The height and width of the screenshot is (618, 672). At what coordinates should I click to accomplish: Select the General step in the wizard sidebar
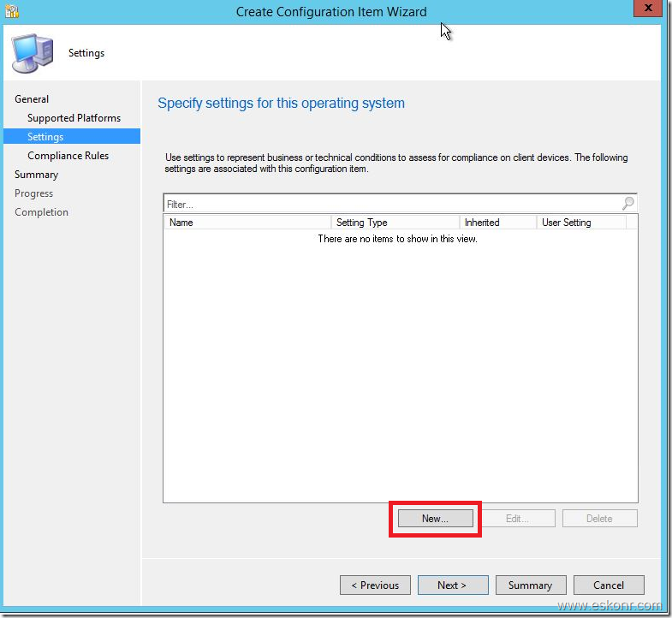32,99
